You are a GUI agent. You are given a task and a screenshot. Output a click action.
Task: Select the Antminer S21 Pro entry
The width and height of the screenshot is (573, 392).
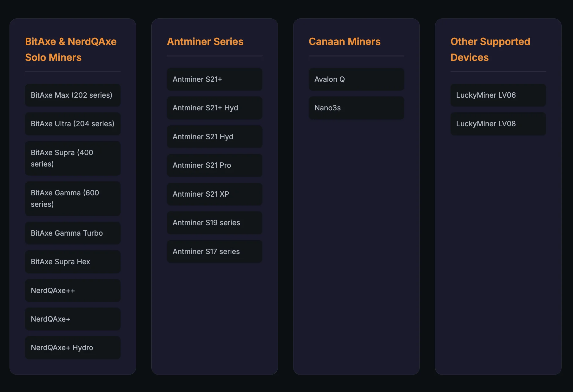tap(214, 165)
